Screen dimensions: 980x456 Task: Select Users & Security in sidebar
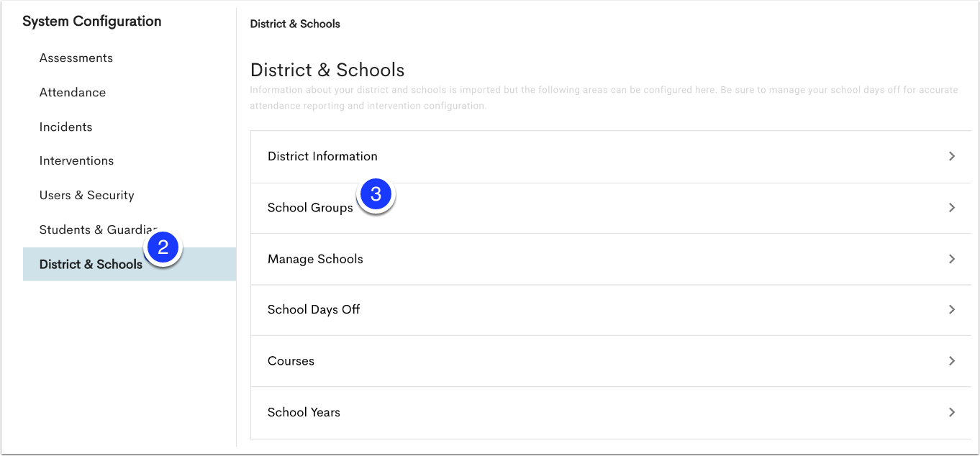coord(87,196)
